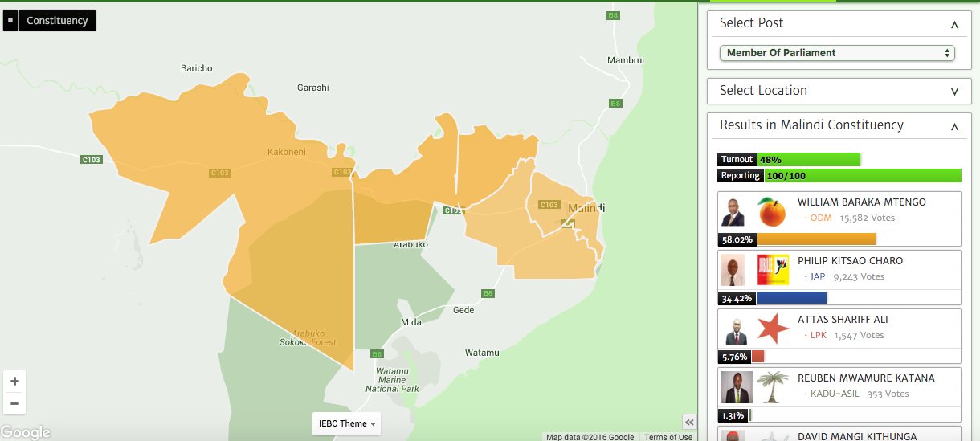This screenshot has width=980, height=441.
Task: Click the Select Location header text
Action: pos(763,91)
